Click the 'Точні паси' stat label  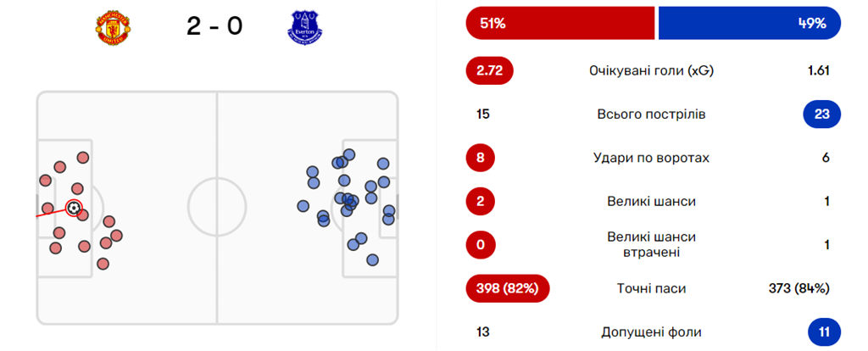tap(651, 289)
